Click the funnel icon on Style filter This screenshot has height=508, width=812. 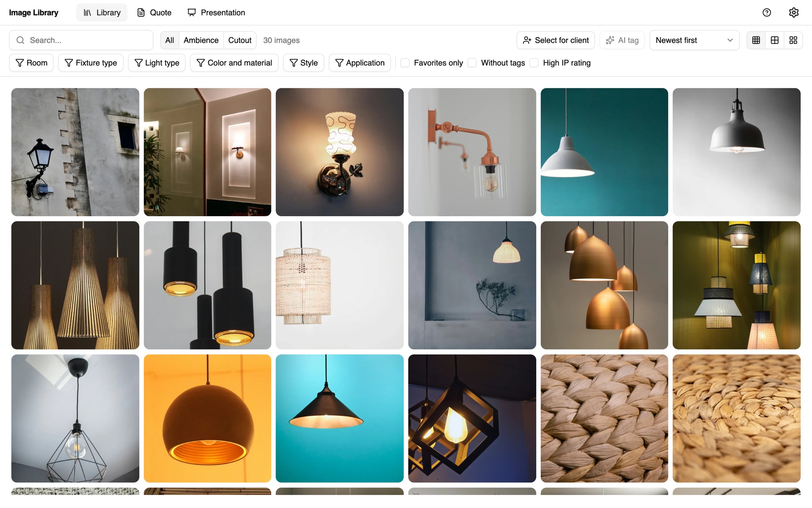[294, 63]
